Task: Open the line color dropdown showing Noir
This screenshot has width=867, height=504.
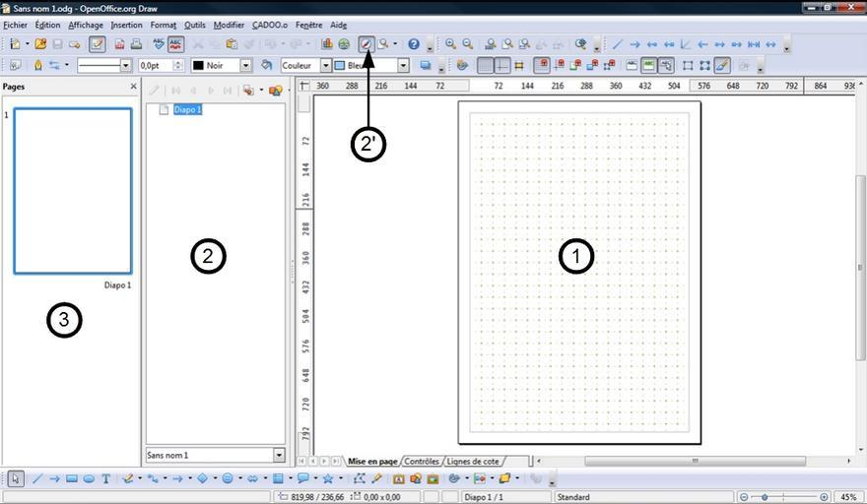Action: tap(245, 66)
